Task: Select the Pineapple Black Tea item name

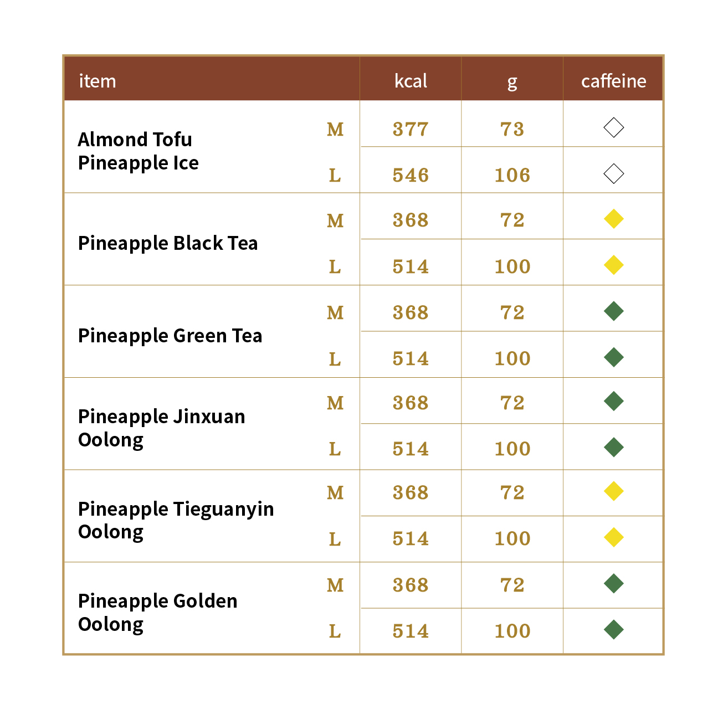Action: (168, 243)
